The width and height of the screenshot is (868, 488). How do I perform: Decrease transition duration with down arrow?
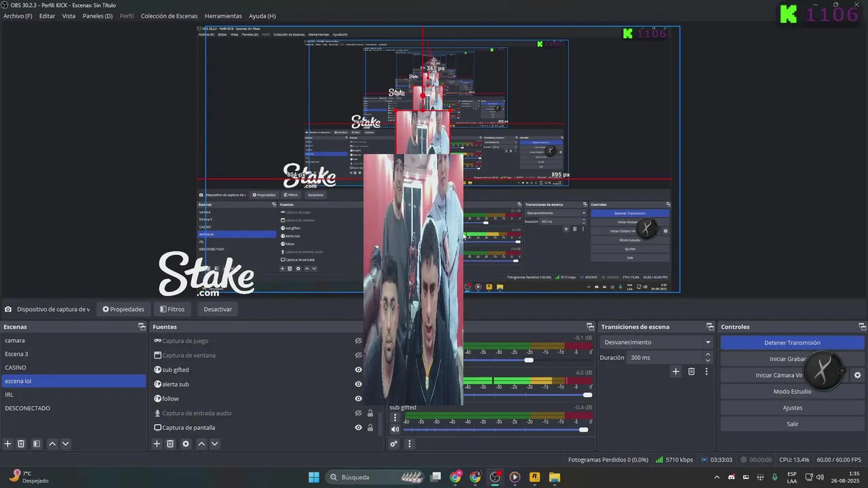click(x=708, y=361)
